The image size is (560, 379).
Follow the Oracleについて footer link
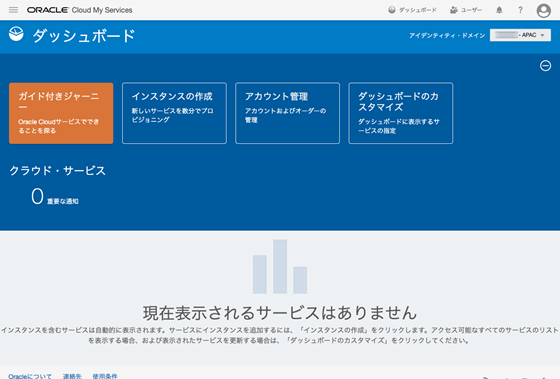30,376
